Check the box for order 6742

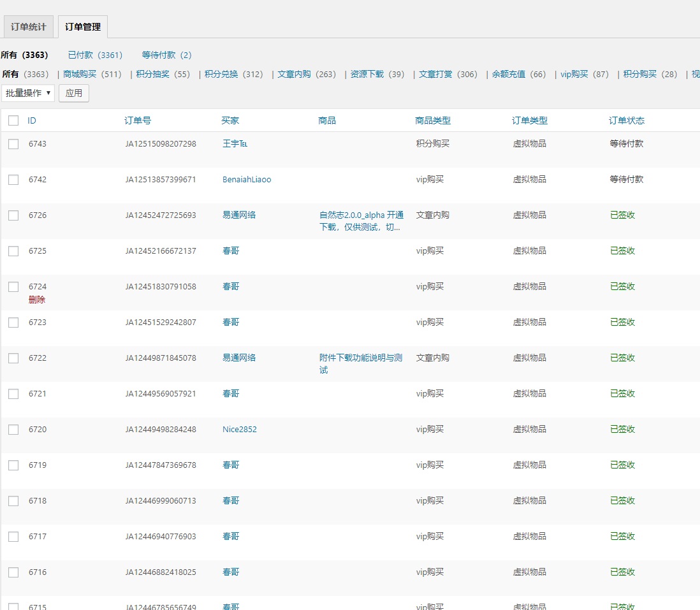click(x=13, y=179)
